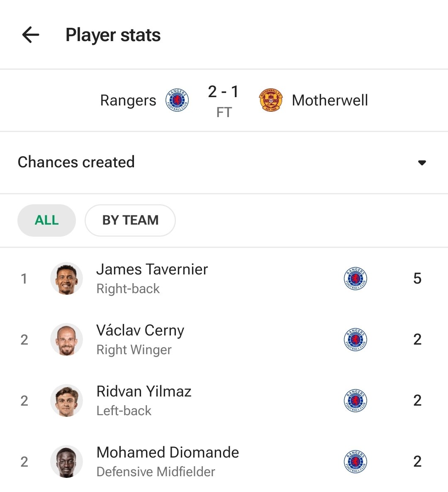Select the James Tavernier name
448x492 pixels.
[x=152, y=269]
